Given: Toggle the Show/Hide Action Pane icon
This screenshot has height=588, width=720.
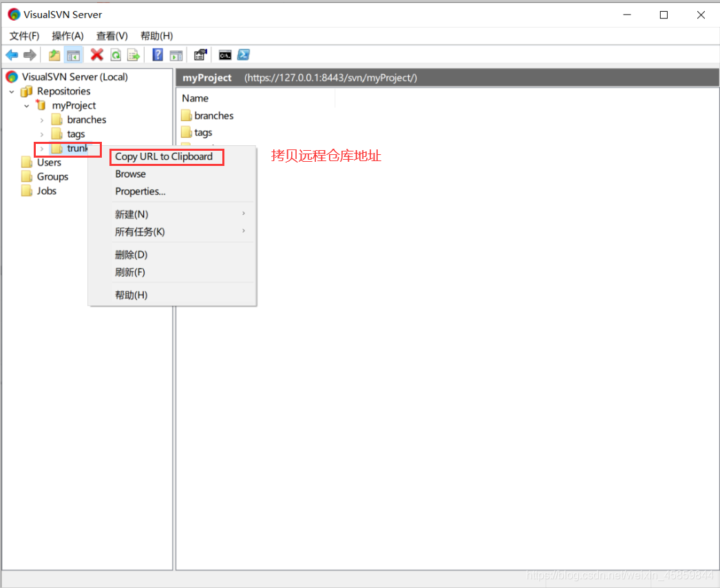Looking at the screenshot, I should (x=176, y=56).
